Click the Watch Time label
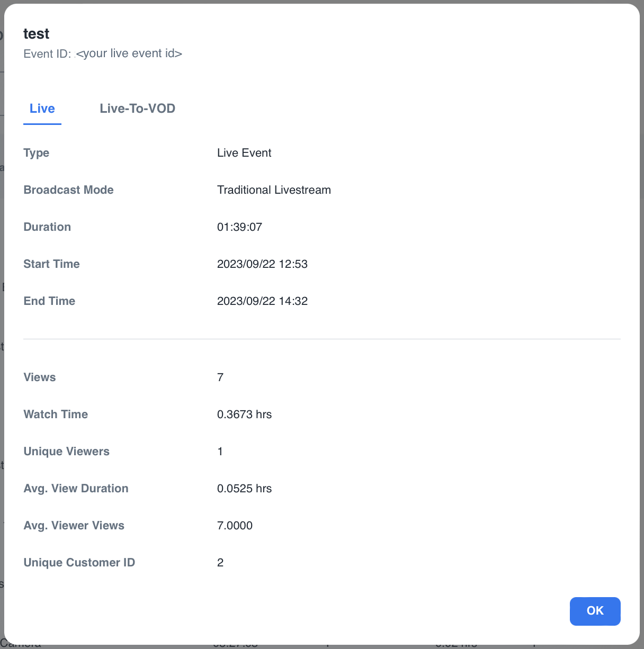644x649 pixels. coord(56,414)
